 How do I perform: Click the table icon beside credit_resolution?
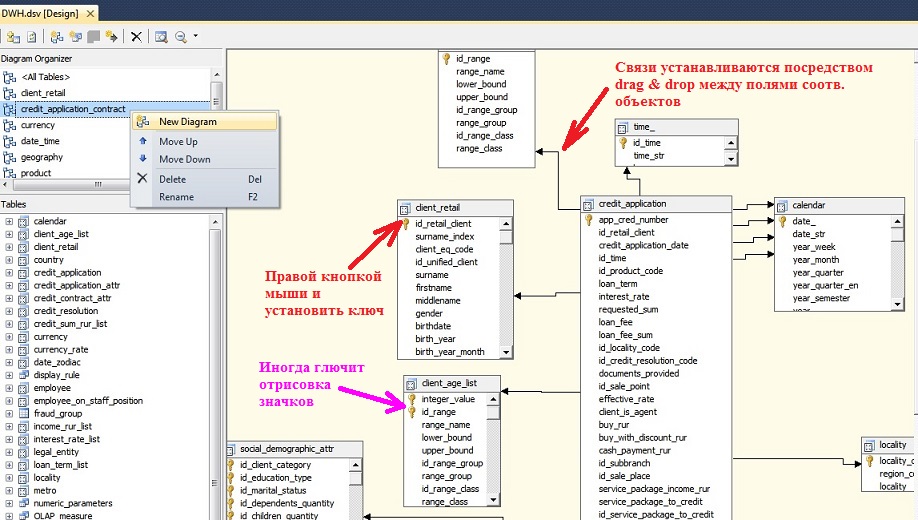[x=23, y=311]
